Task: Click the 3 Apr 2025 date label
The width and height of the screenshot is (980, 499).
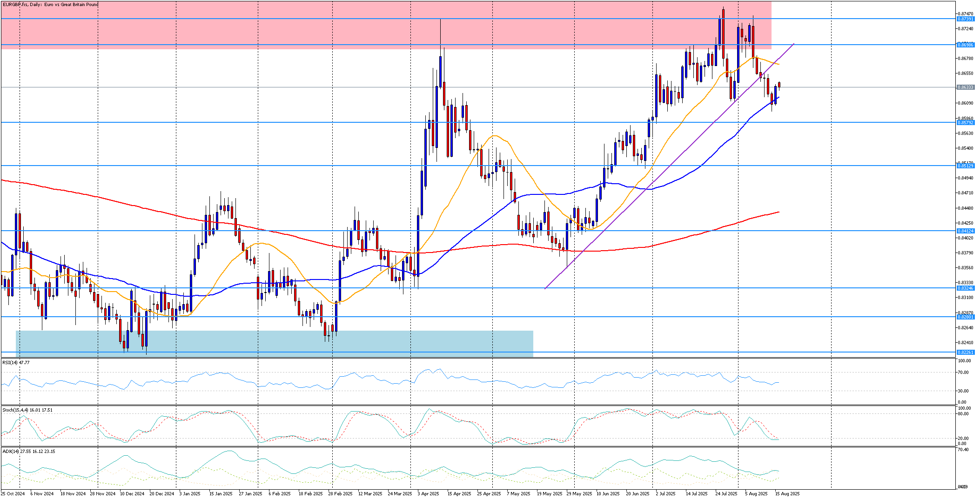Action: 429,493
